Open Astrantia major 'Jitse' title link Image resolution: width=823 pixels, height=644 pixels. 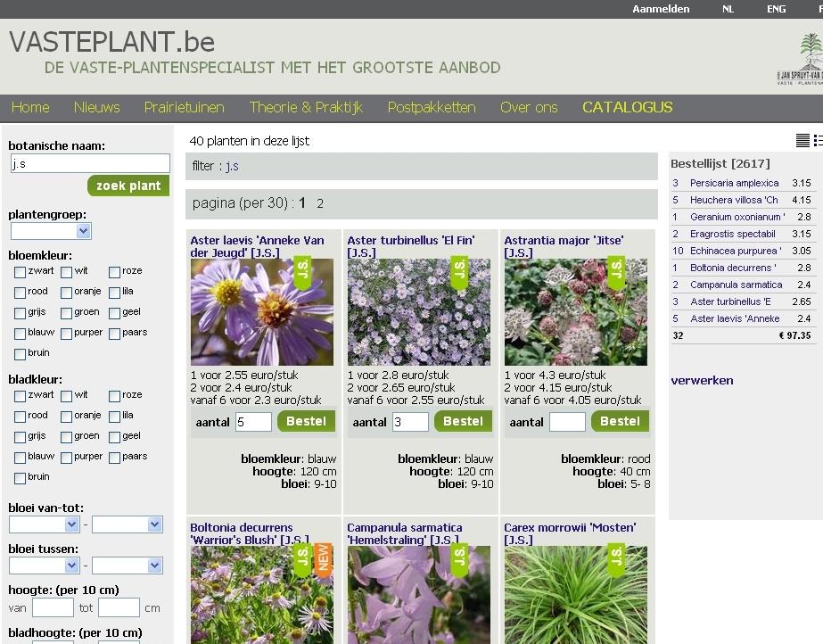tap(564, 247)
